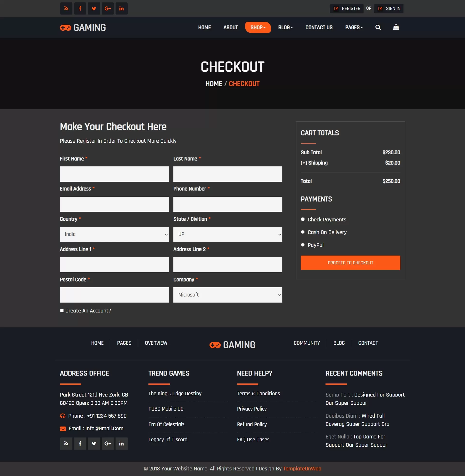Open LinkedIn icon in top bar
This screenshot has height=476, width=465.
121,8
